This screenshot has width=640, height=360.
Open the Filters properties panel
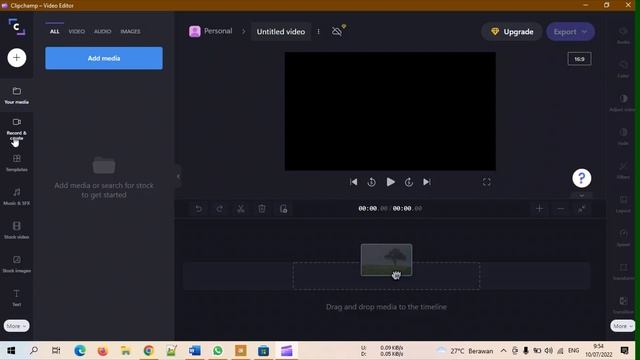pos(623,170)
